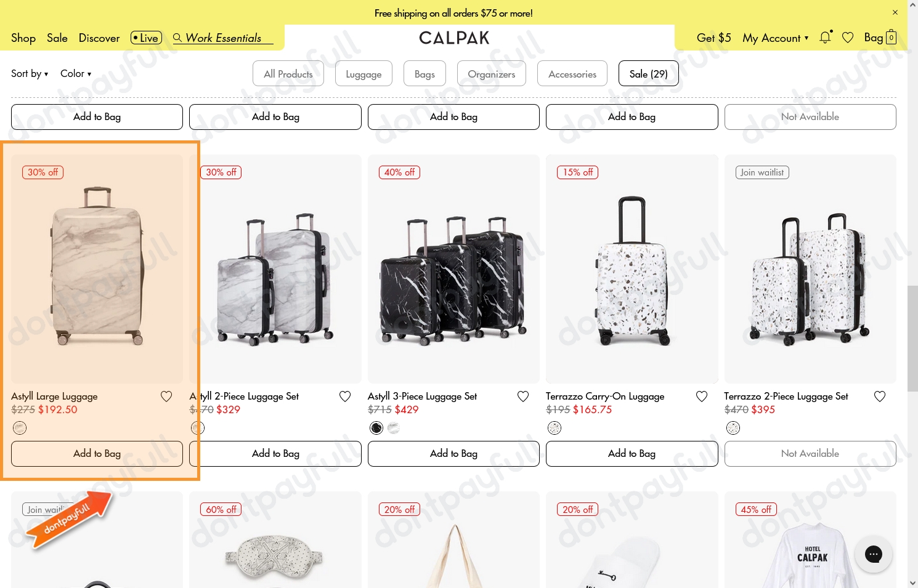Click the Get $5 link

[x=713, y=38]
